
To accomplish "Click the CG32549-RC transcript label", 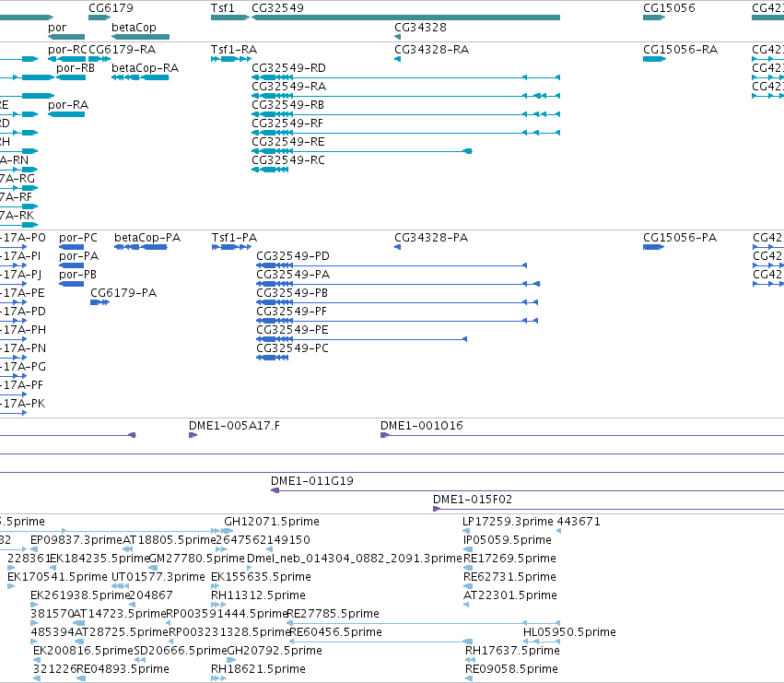I will [x=288, y=160].
